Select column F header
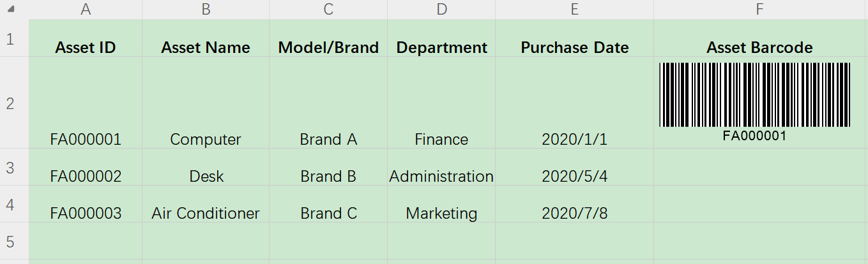 click(760, 10)
